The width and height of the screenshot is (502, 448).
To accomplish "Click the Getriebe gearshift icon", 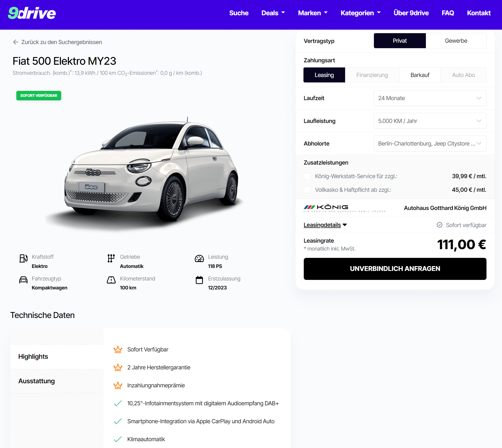I will 111,258.
